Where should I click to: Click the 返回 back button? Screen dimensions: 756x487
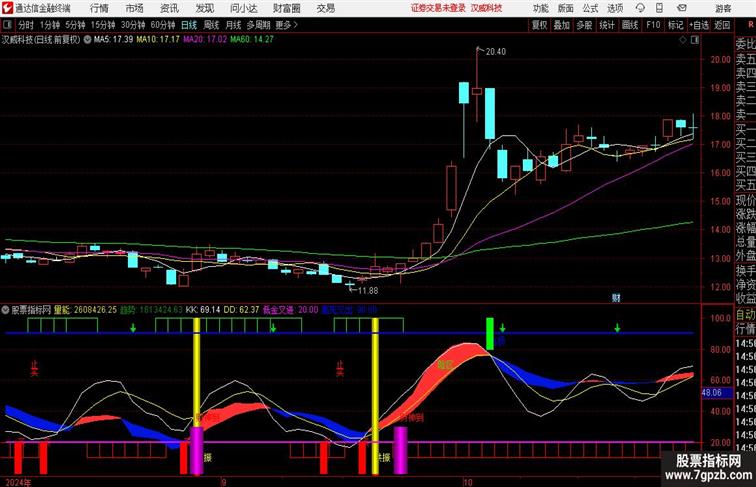722,25
